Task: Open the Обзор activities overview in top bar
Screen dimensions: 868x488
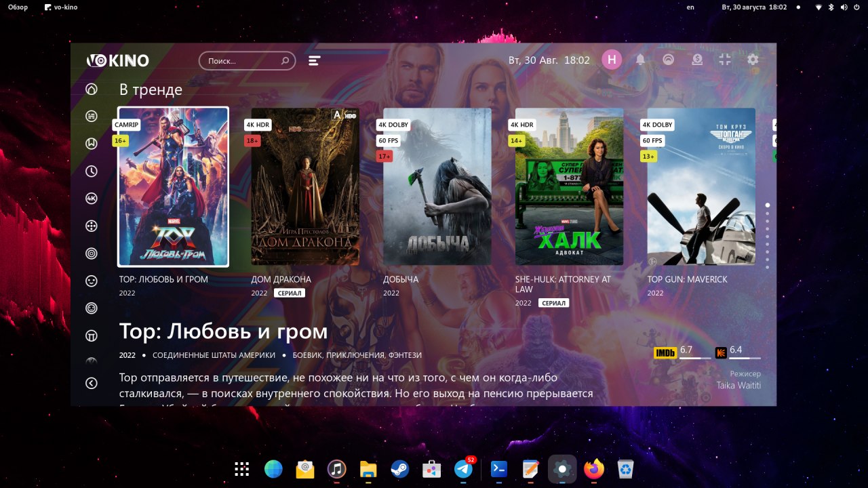Action: point(18,7)
